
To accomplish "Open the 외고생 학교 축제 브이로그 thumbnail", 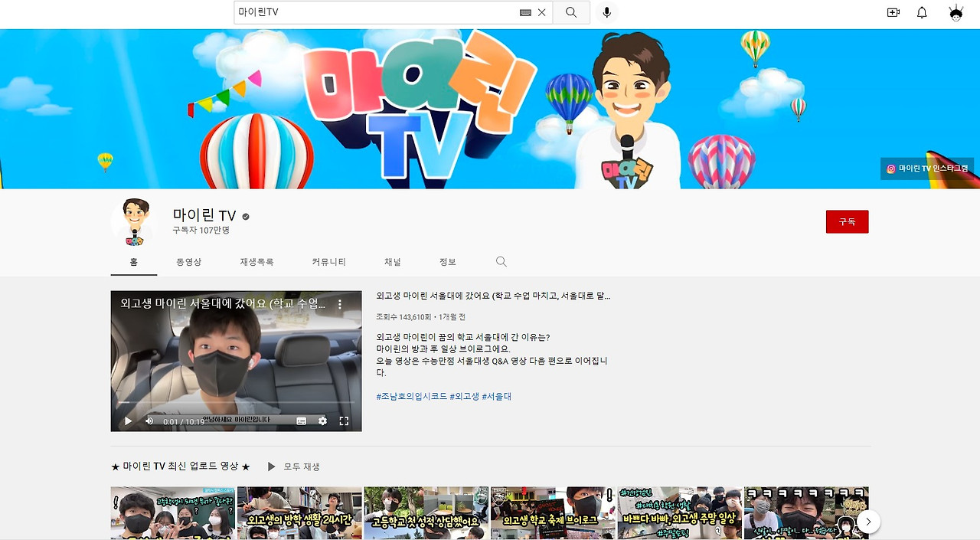I will coord(553,512).
